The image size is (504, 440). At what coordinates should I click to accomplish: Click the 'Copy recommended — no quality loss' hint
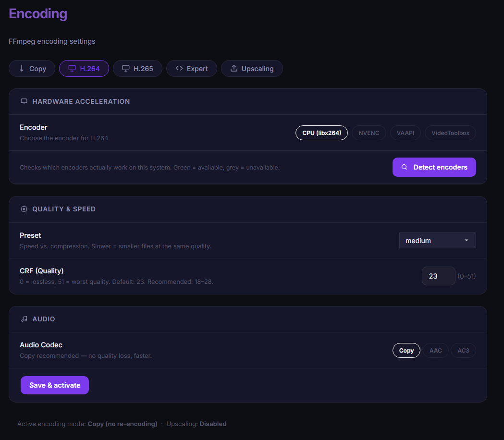click(86, 356)
